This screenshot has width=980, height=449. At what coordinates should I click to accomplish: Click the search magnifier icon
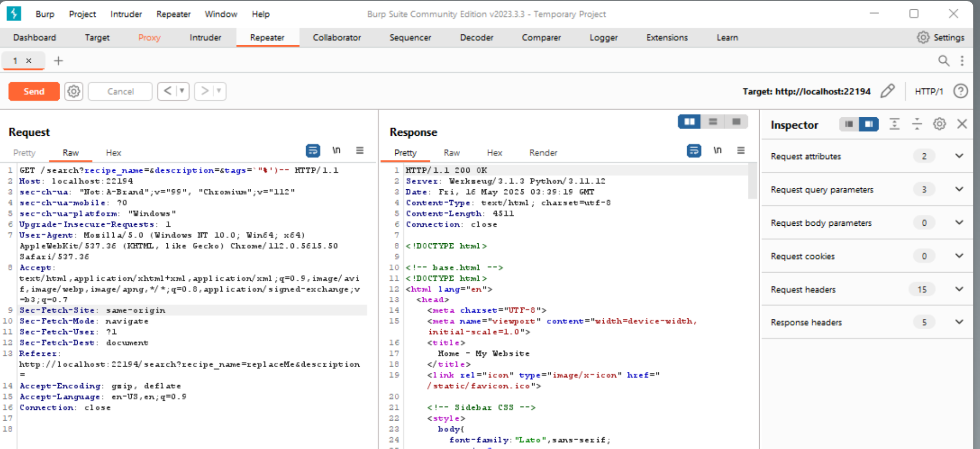pos(943,61)
